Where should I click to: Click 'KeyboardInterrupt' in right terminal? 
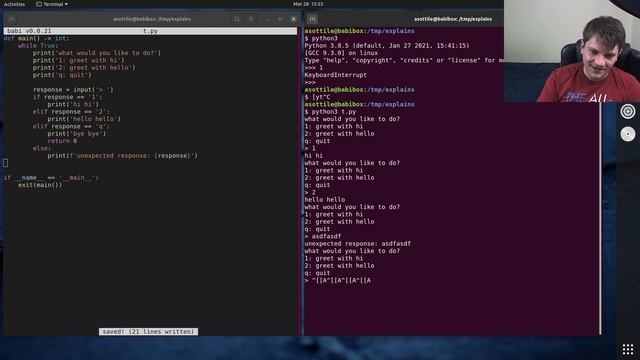point(336,75)
